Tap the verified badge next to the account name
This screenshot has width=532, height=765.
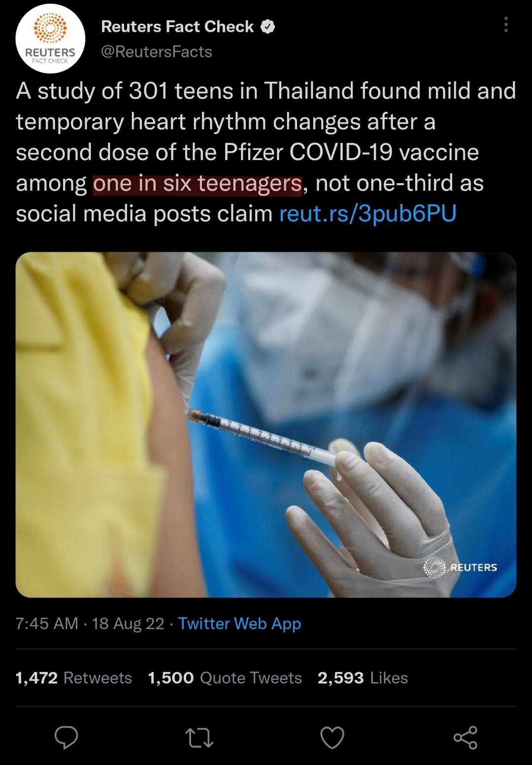(267, 27)
